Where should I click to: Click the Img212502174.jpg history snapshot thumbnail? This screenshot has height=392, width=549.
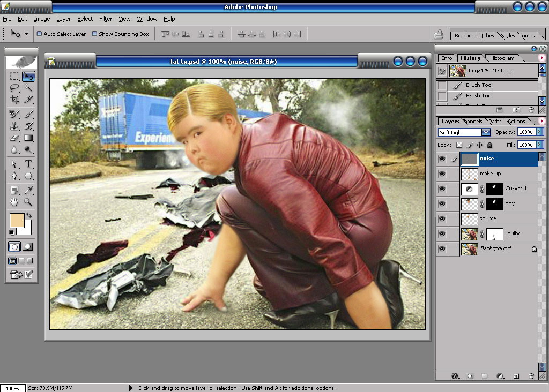(x=458, y=71)
